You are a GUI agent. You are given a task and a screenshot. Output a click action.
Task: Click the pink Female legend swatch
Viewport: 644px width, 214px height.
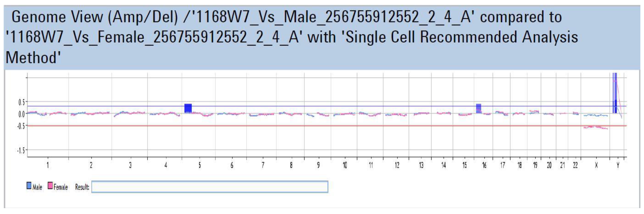pyautogui.click(x=50, y=185)
